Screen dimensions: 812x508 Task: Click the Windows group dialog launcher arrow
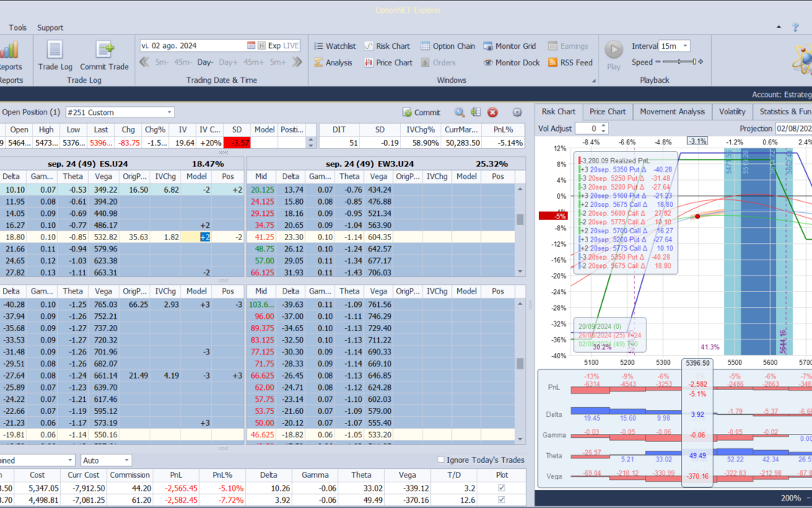[x=594, y=81]
